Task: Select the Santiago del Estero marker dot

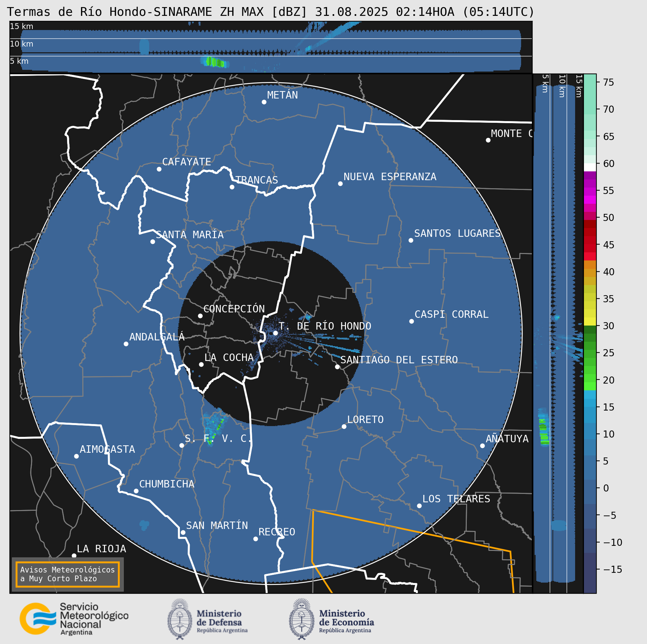Action: [x=337, y=367]
